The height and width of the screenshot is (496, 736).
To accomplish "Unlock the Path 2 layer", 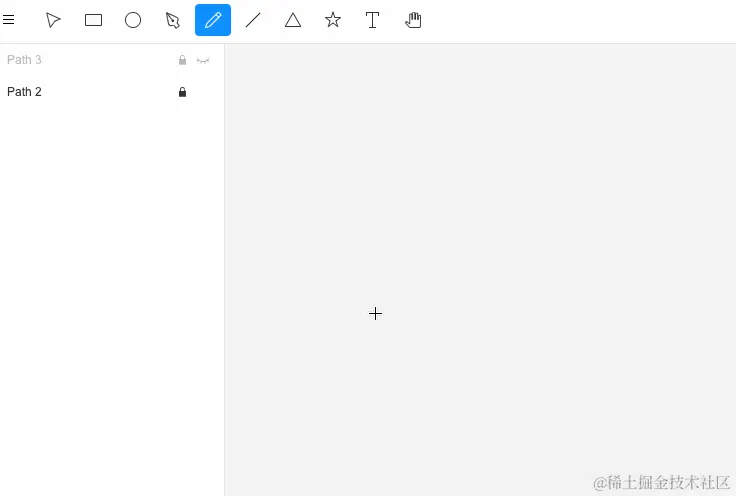I will 183,92.
